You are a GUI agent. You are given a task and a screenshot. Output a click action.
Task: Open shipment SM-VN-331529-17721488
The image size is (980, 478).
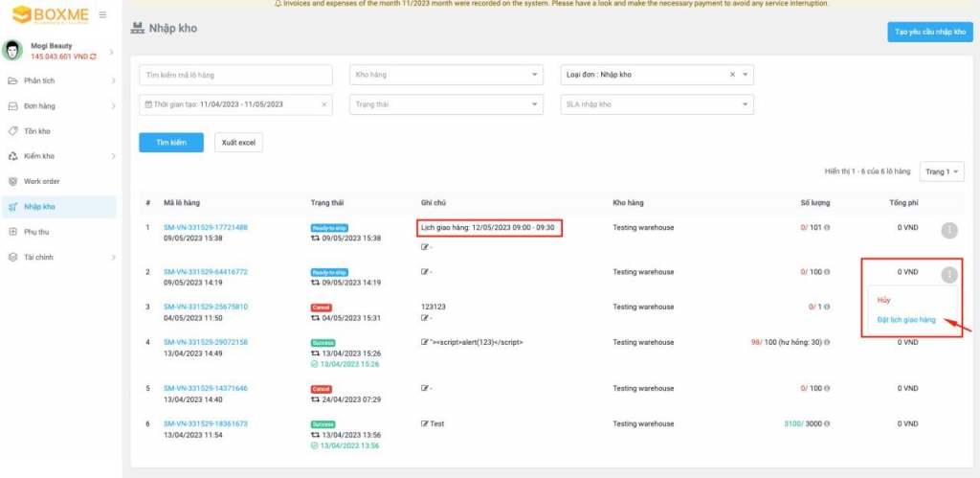[x=206, y=228]
